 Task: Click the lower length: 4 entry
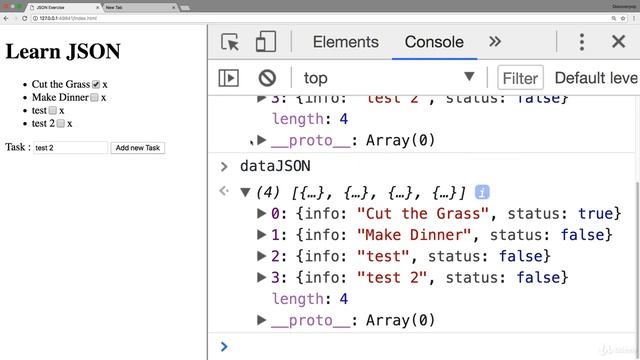310,299
